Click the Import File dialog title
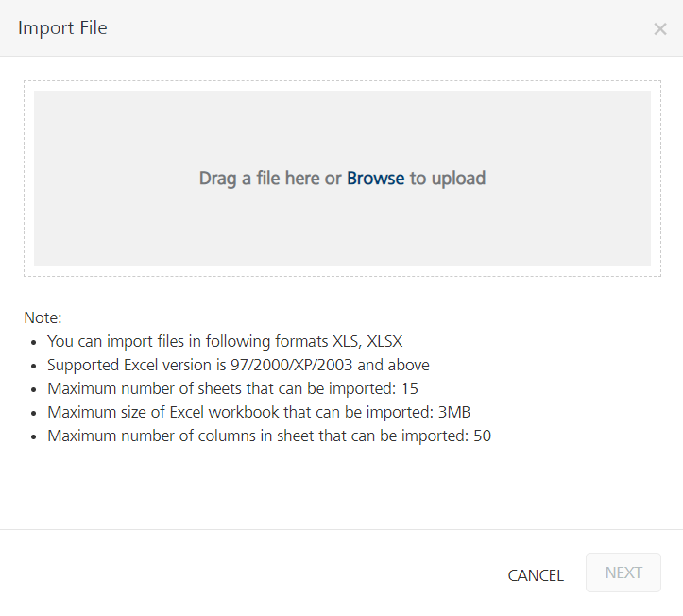 62,28
